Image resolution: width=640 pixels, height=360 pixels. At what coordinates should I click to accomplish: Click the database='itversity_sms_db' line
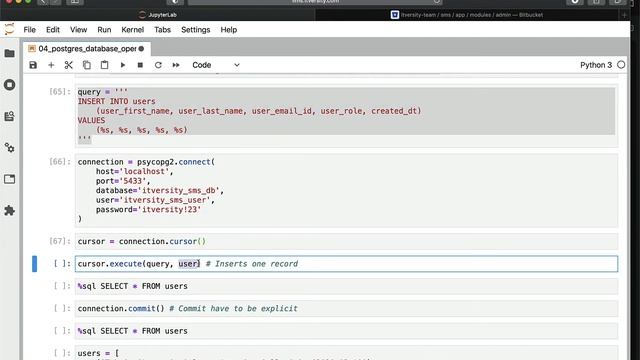[160, 190]
